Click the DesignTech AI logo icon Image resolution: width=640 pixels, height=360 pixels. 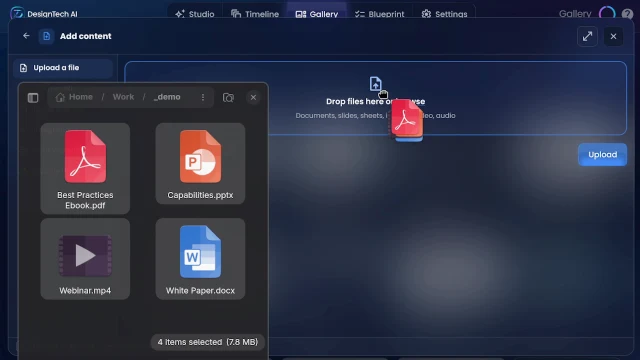tap(17, 13)
